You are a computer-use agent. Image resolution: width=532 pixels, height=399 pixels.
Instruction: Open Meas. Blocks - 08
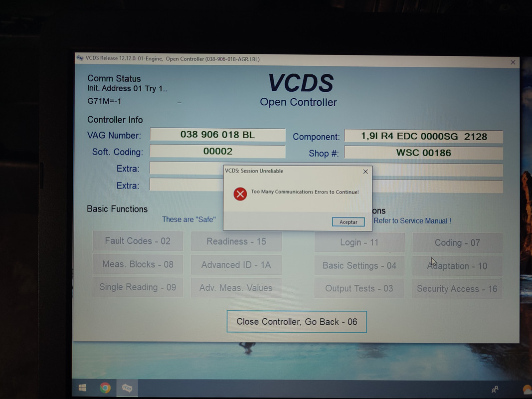point(138,264)
